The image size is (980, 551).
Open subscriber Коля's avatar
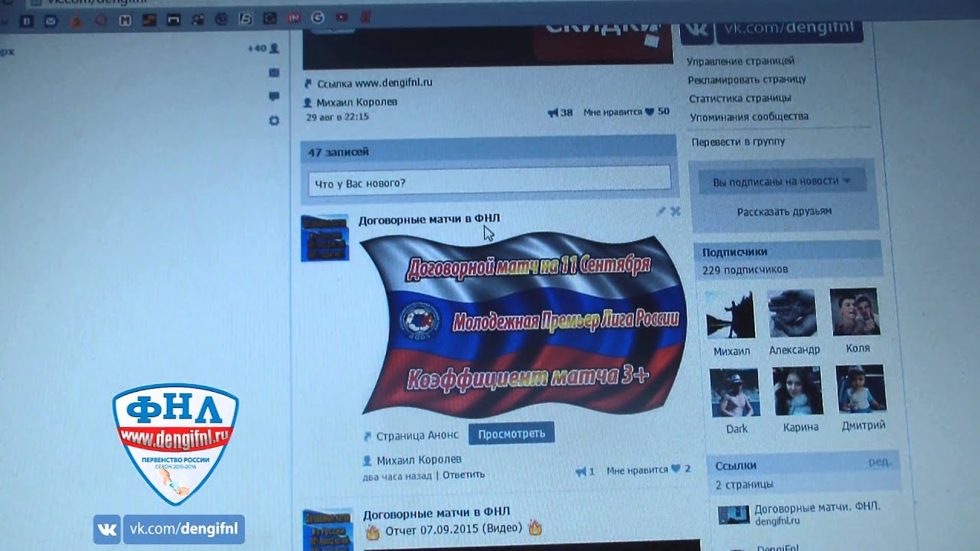tap(854, 313)
